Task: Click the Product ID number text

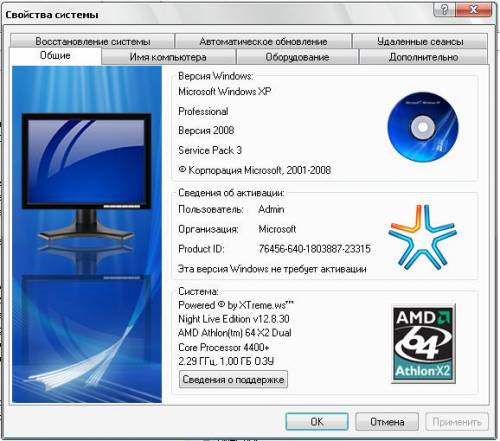Action: [x=315, y=249]
